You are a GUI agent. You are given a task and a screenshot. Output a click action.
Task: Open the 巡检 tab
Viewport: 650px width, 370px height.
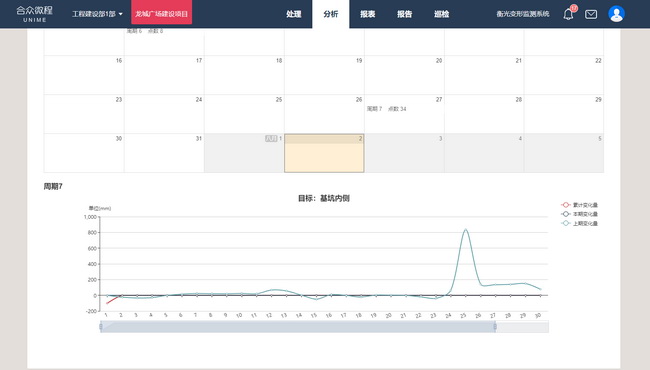coord(441,14)
